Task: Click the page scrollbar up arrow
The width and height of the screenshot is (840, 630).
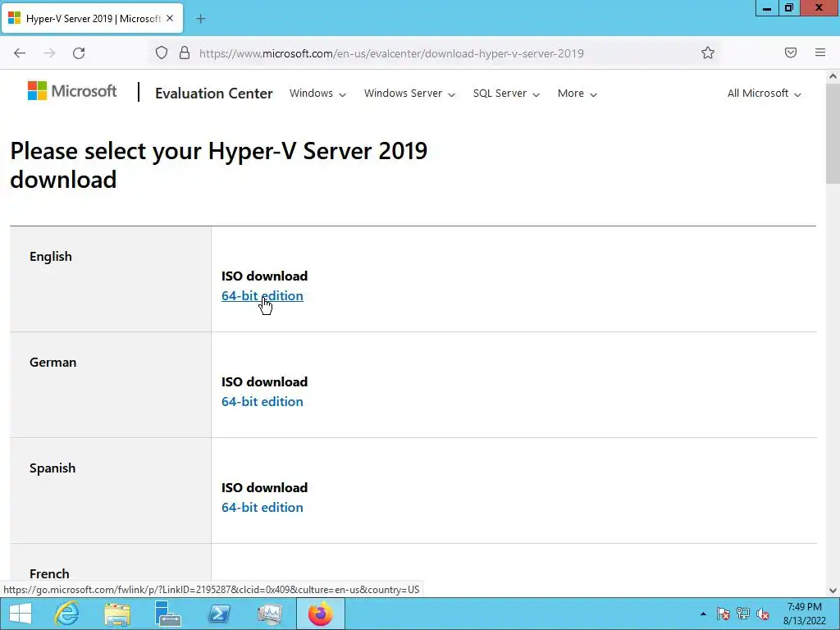Action: click(833, 76)
